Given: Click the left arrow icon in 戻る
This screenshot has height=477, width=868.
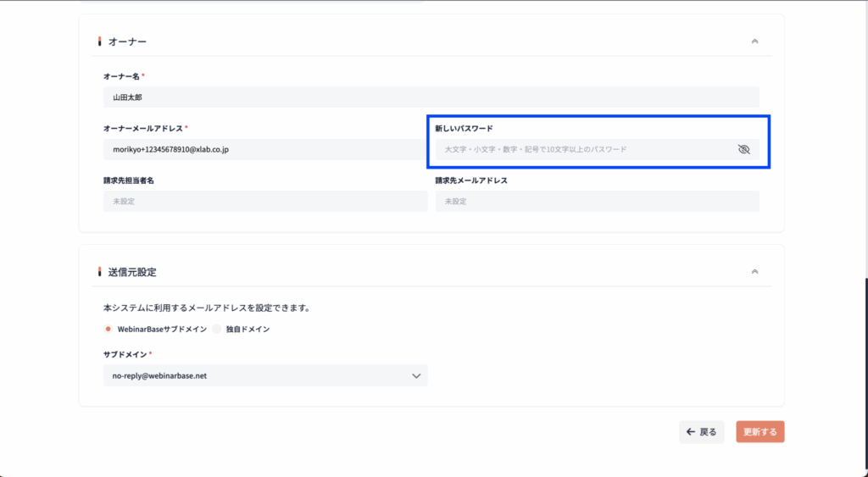Looking at the screenshot, I should [x=691, y=432].
